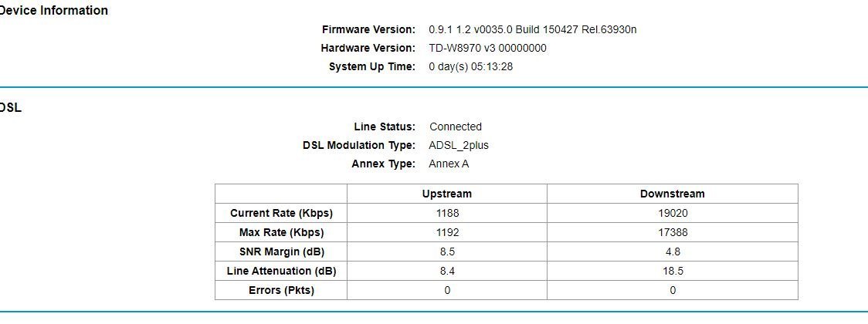Image resolution: width=868 pixels, height=324 pixels.
Task: Click the Upstream column header
Action: click(446, 194)
